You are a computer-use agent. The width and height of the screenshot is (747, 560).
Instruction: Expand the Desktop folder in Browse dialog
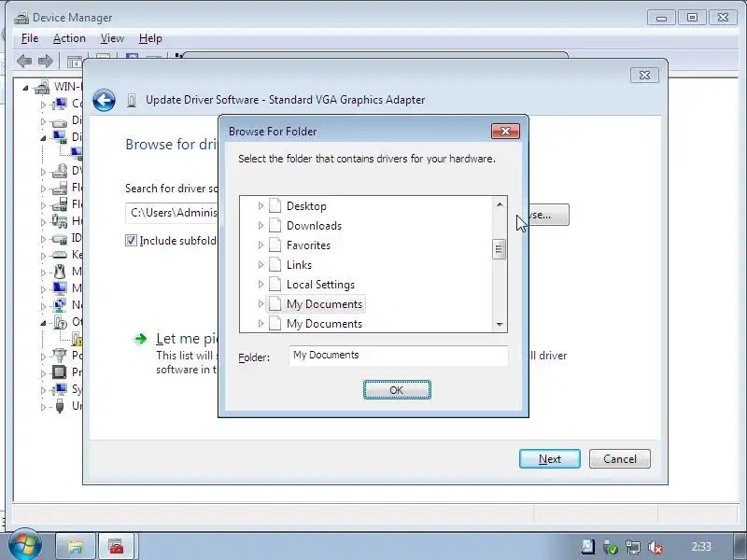(261, 205)
